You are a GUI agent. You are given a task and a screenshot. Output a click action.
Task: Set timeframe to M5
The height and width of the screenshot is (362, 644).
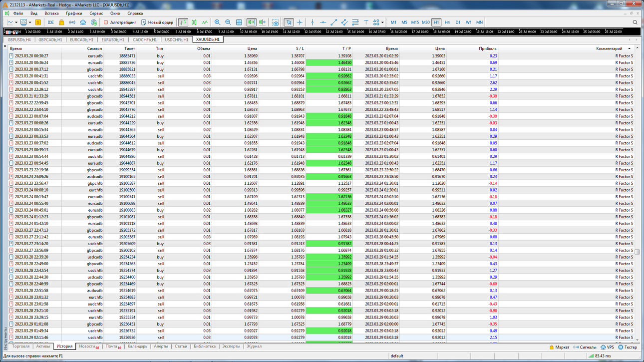[x=404, y=22]
